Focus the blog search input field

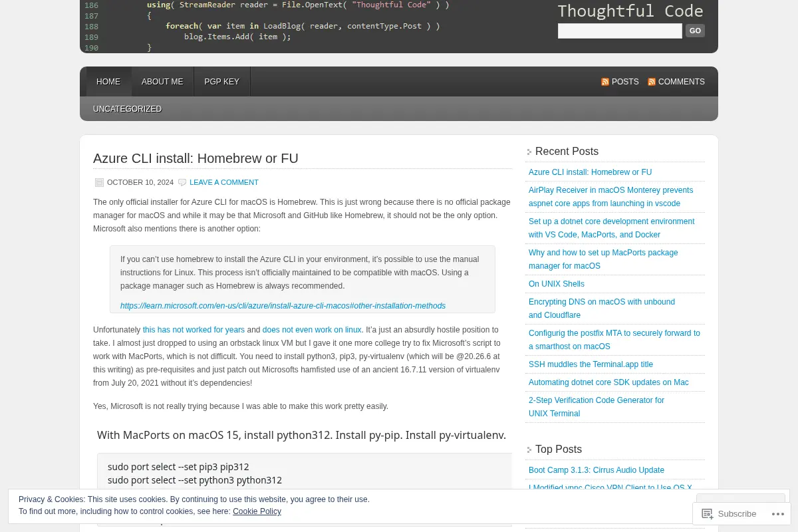point(620,31)
